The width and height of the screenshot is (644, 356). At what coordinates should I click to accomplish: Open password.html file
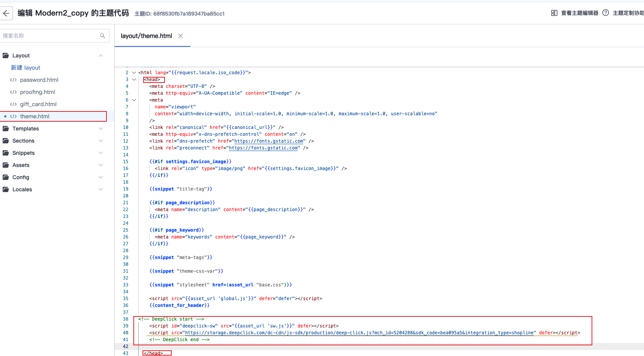[x=39, y=80]
